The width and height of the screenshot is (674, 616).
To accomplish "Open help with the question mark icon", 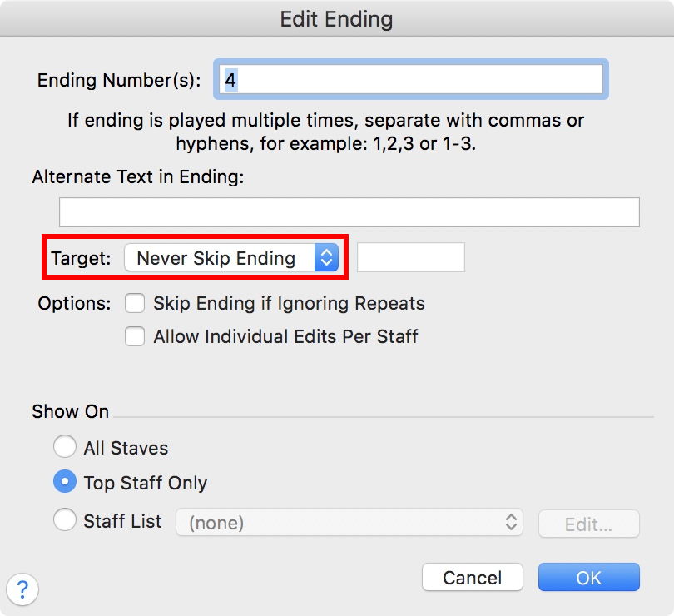I will (22, 589).
